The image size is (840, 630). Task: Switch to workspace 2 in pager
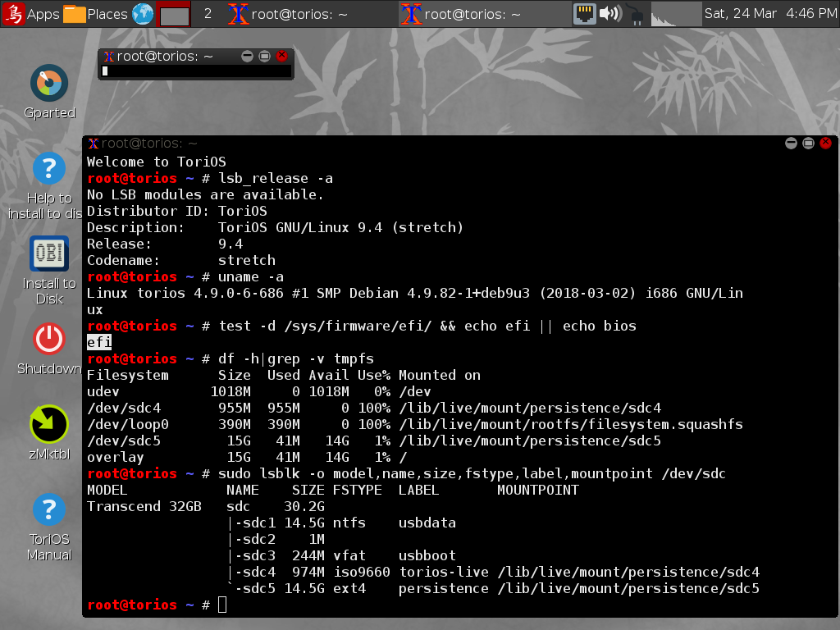point(208,13)
